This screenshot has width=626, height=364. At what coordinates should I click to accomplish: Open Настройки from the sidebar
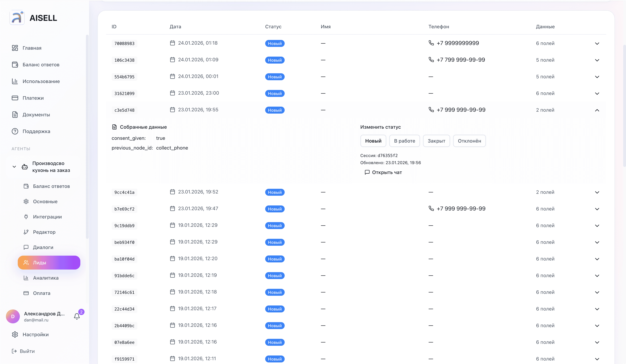[x=35, y=334]
